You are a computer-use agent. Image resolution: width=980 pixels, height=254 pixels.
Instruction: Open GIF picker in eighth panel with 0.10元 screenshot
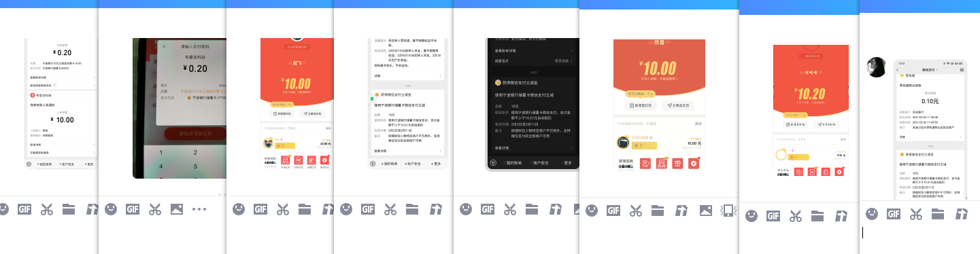(894, 215)
